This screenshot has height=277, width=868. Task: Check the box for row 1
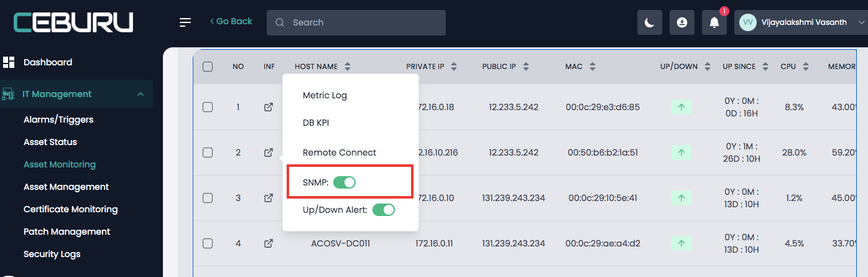[208, 107]
